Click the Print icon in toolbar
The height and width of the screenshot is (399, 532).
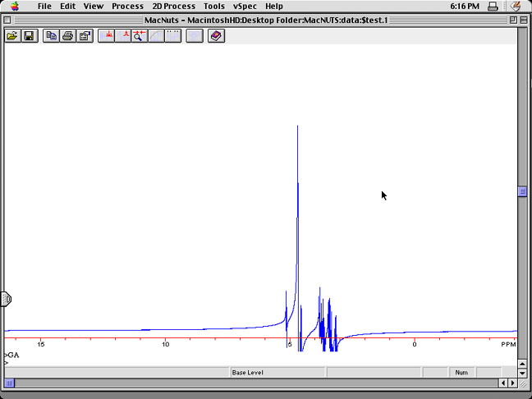[x=68, y=36]
